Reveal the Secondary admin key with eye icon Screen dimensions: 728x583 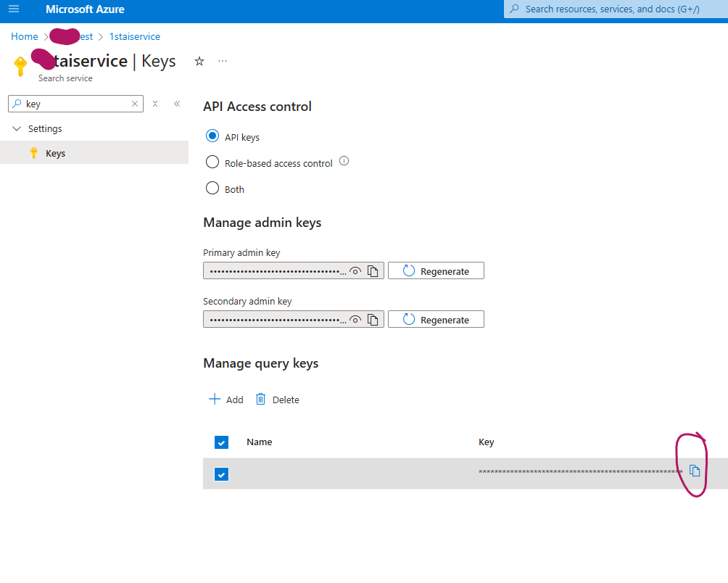point(355,319)
